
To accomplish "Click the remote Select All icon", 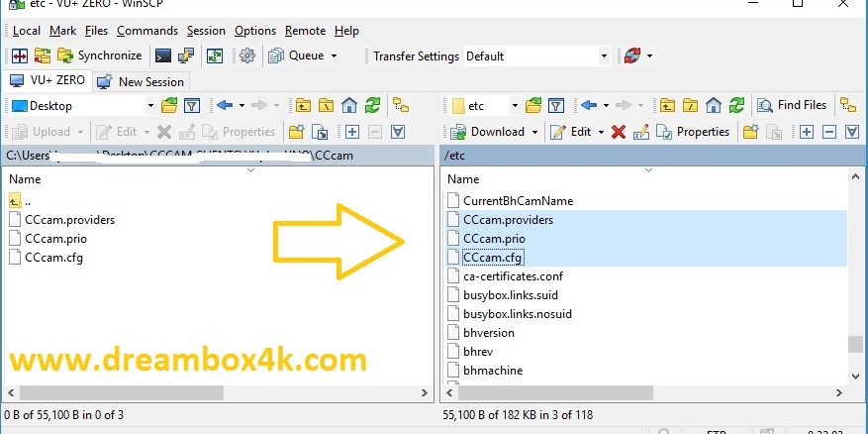I will tap(852, 132).
